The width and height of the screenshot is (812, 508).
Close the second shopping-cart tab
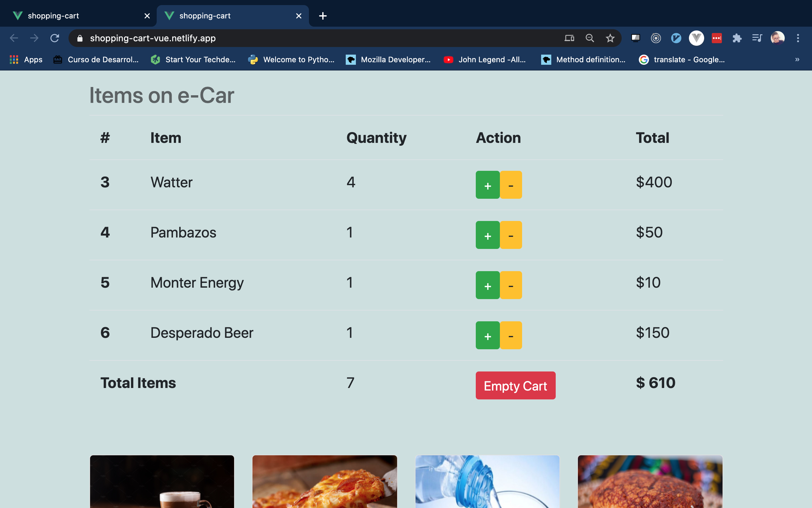298,16
